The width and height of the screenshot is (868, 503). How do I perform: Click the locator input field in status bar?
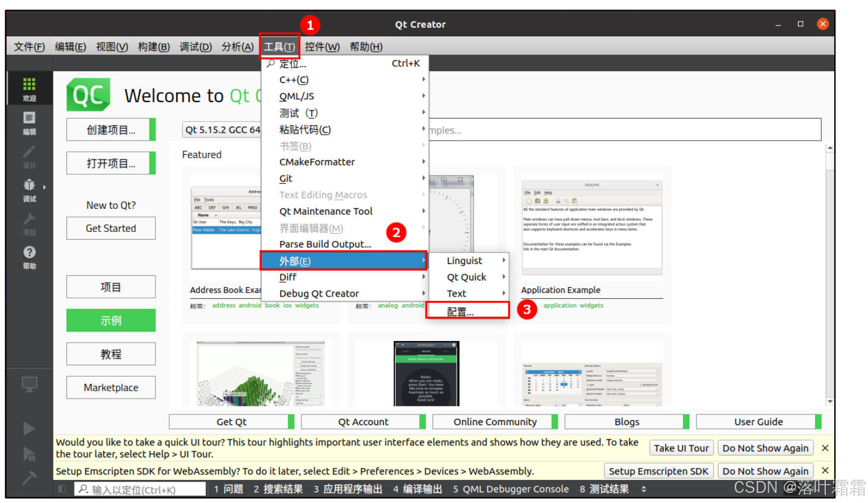point(141,489)
